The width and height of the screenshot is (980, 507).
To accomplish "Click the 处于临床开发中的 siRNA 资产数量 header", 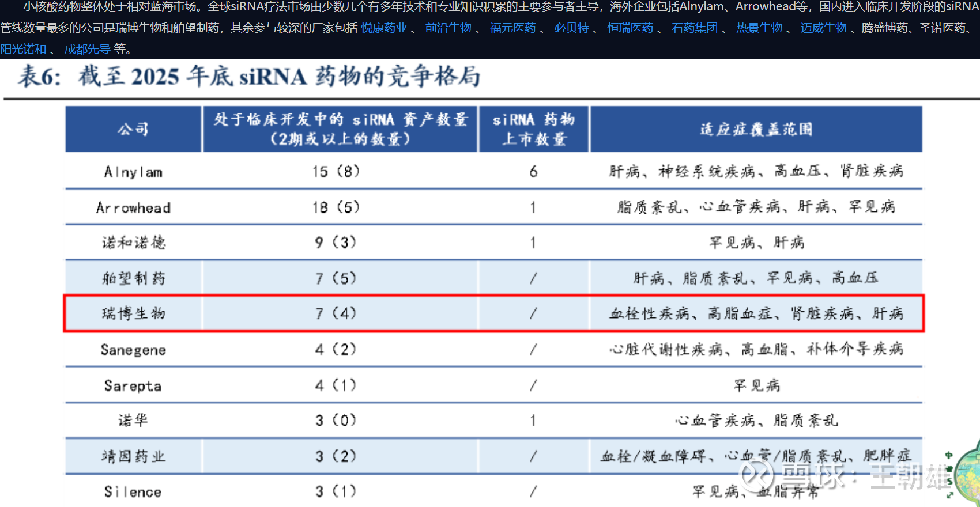I will click(x=340, y=129).
